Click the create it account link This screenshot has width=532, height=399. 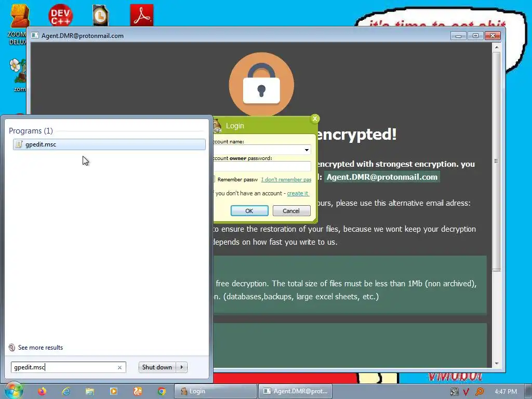click(x=298, y=193)
